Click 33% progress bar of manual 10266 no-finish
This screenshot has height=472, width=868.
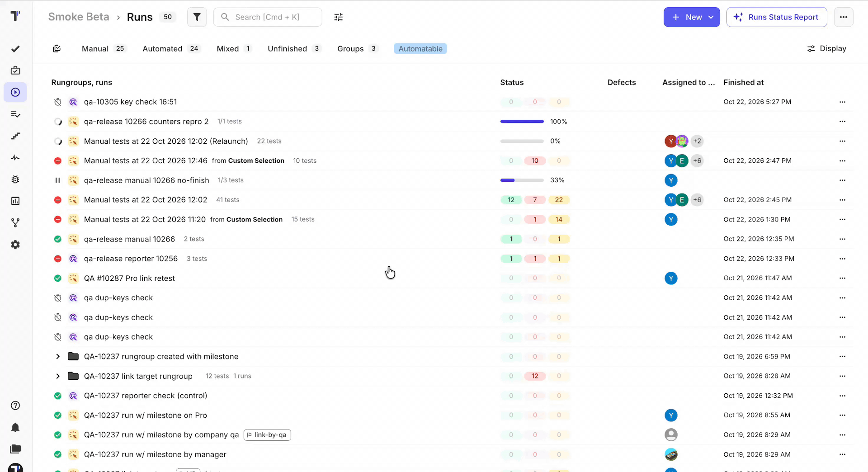[x=522, y=180]
